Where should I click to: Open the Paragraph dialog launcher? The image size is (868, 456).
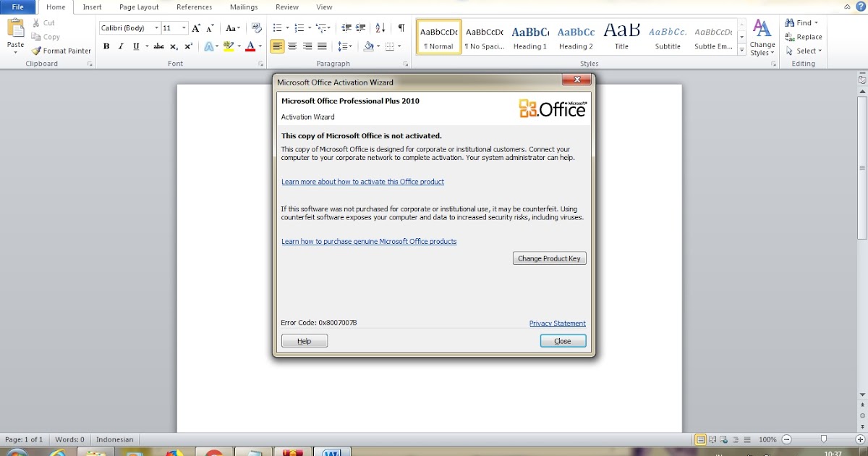[407, 64]
